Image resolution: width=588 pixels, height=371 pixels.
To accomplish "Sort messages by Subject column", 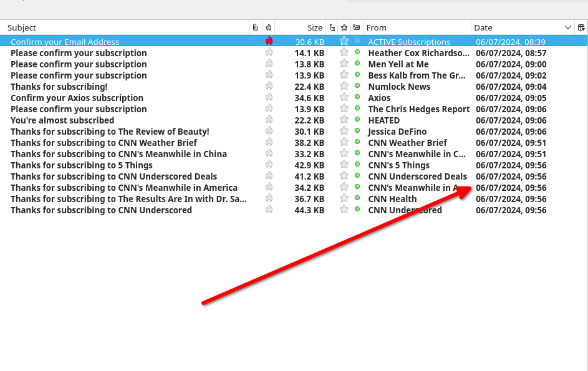I will coord(22,28).
